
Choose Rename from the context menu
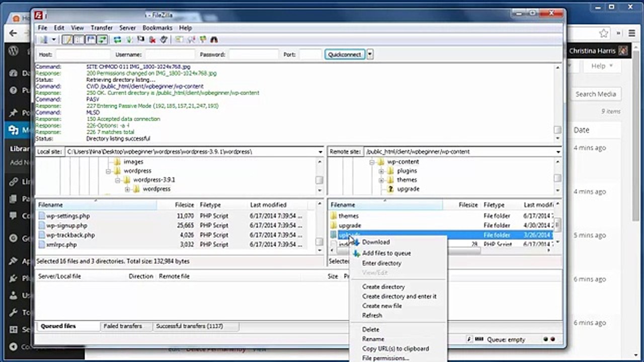(373, 339)
